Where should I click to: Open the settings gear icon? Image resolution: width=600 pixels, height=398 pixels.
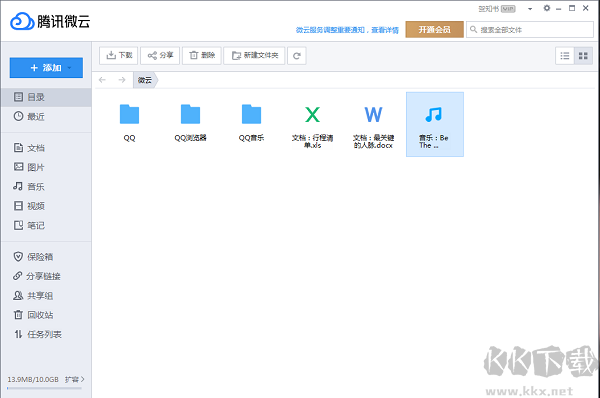pos(547,8)
